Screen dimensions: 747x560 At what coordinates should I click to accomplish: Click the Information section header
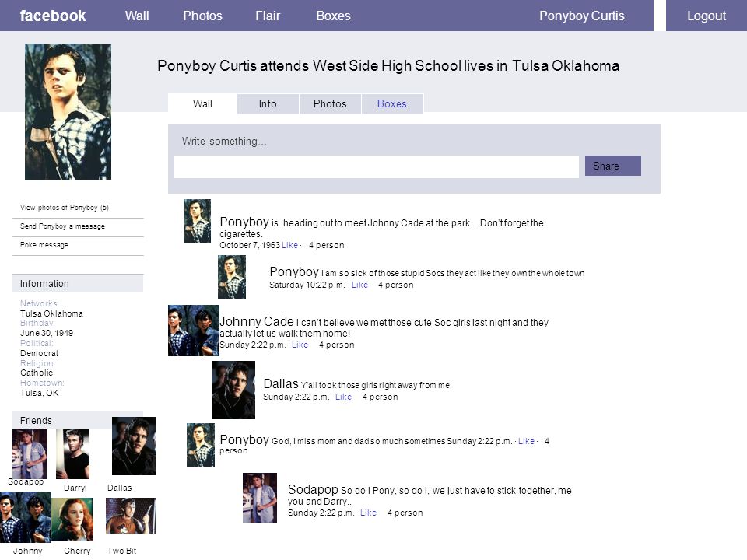78,283
